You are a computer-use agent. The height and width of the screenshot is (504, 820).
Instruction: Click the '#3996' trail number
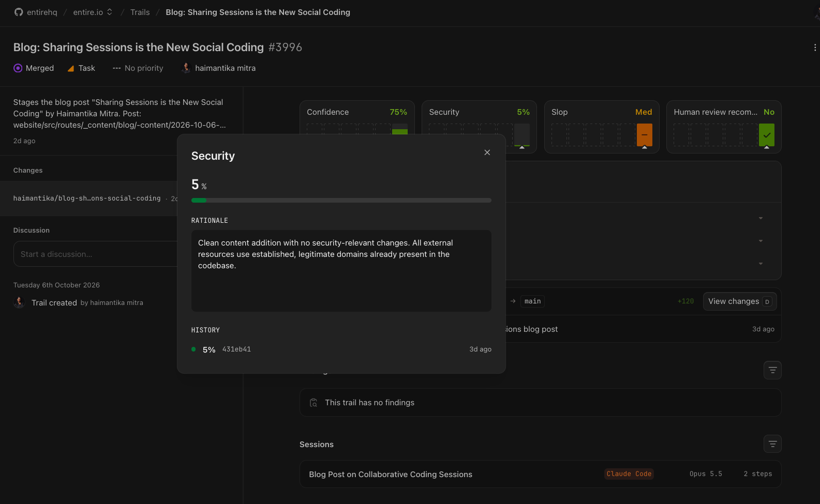click(x=285, y=48)
